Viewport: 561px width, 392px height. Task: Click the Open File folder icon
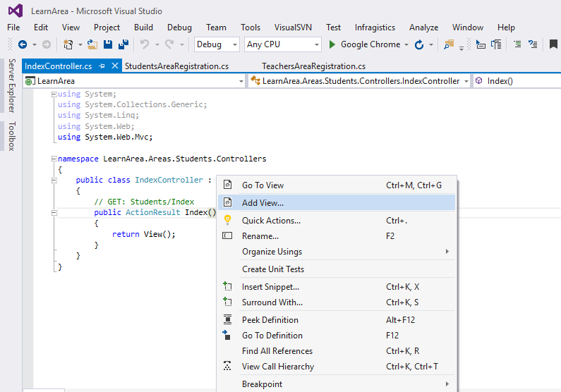click(x=92, y=44)
